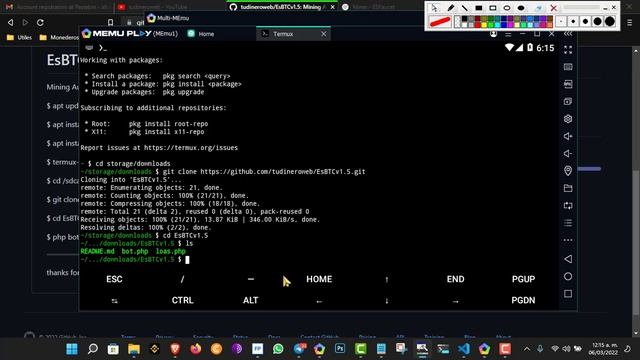Select the pencil tool in drawing toolbar
The height and width of the screenshot is (360, 640).
point(451,8)
